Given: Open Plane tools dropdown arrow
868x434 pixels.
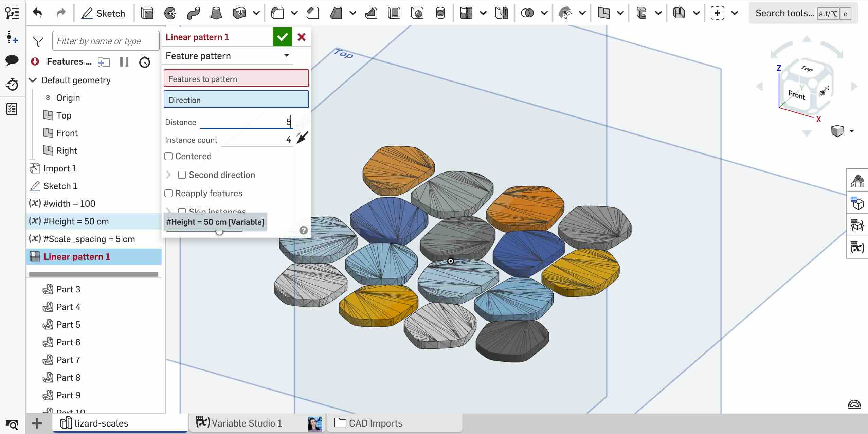Looking at the screenshot, I should coord(620,13).
